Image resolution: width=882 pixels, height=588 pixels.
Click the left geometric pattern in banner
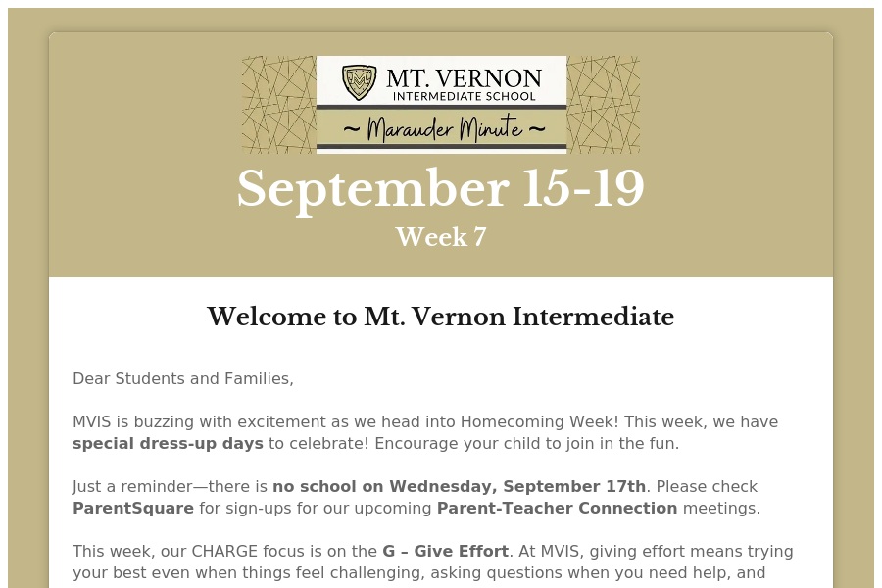pos(278,104)
